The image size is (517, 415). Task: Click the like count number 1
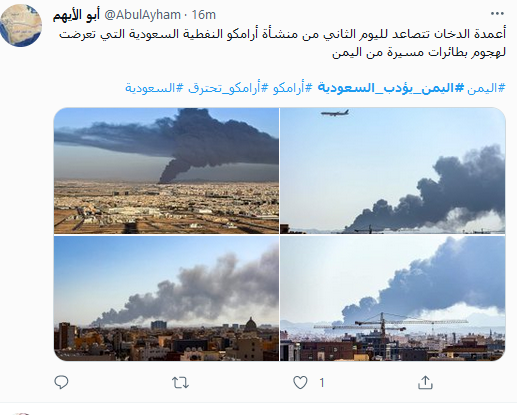322,383
